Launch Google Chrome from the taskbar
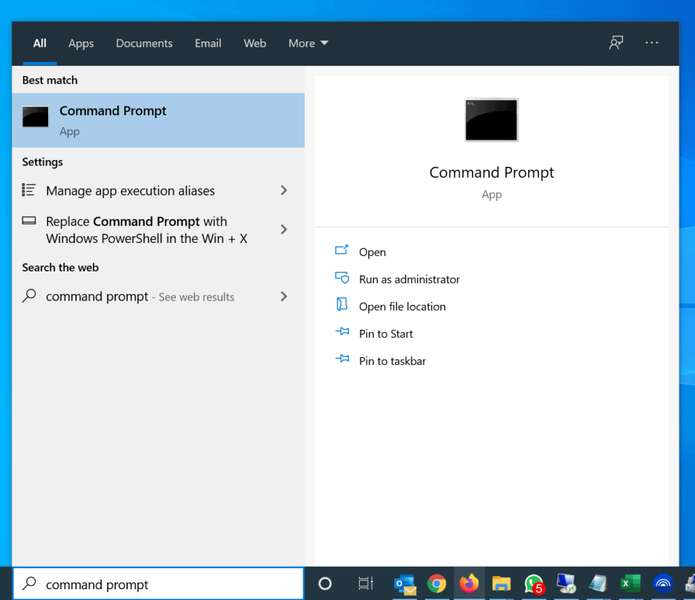Image resolution: width=695 pixels, height=600 pixels. [x=437, y=584]
